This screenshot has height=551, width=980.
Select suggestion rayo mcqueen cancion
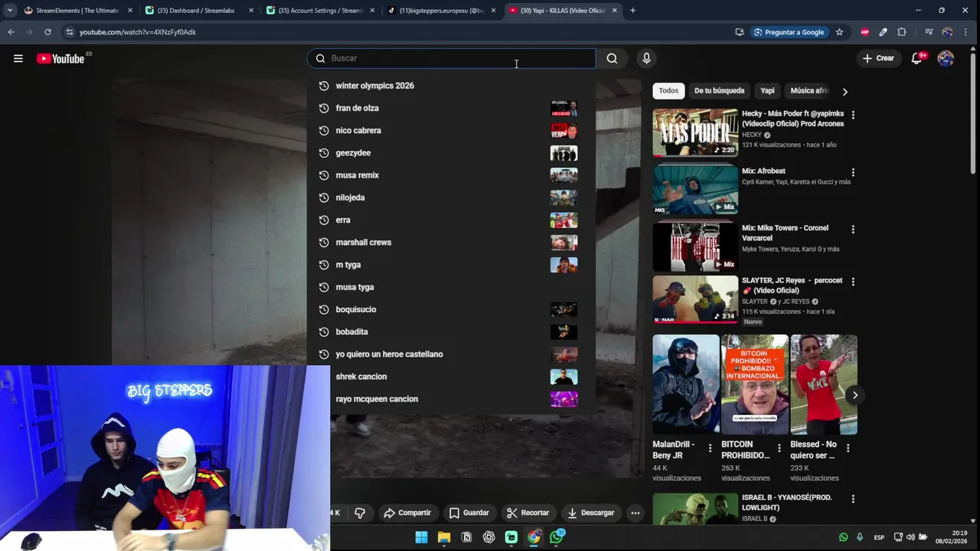pos(450,399)
